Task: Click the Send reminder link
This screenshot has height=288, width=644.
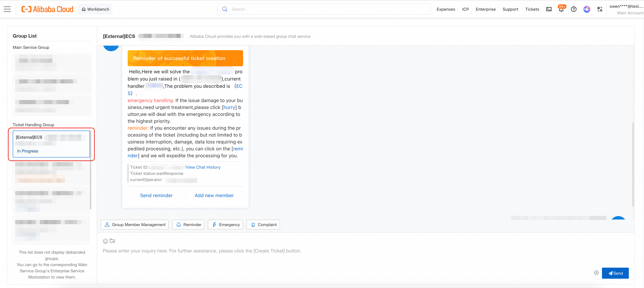Action: tap(156, 195)
